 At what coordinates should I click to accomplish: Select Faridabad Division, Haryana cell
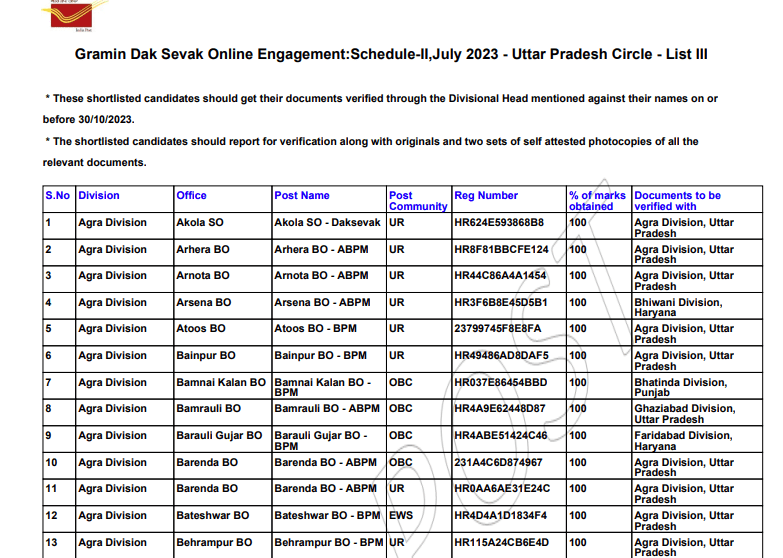click(683, 441)
